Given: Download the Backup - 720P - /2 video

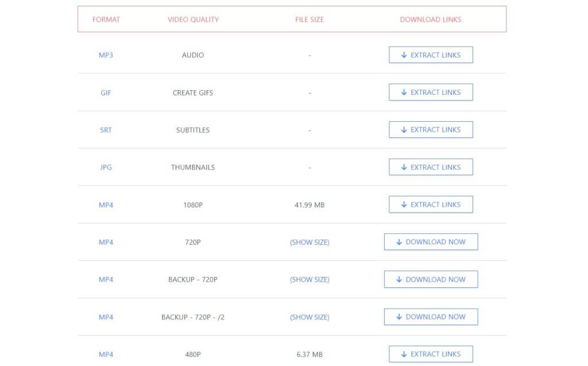Looking at the screenshot, I should point(431,317).
